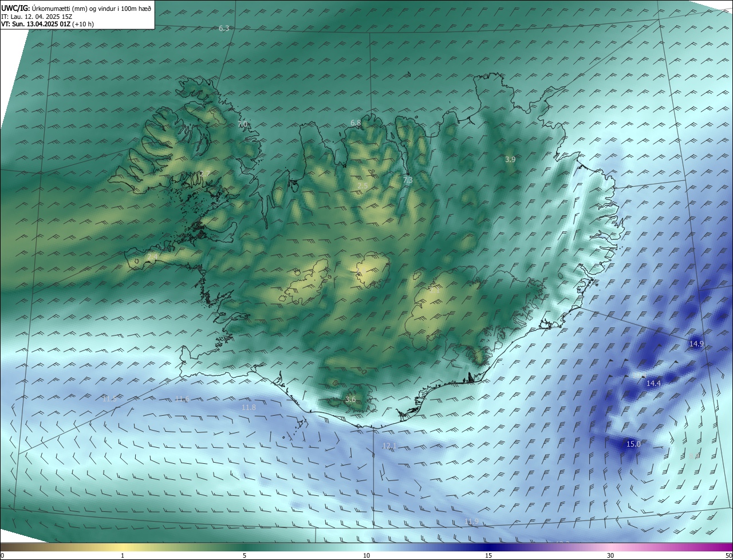Click the 15 tick label on the color scale
Viewport: 733px width, 560px height.
[x=488, y=555]
